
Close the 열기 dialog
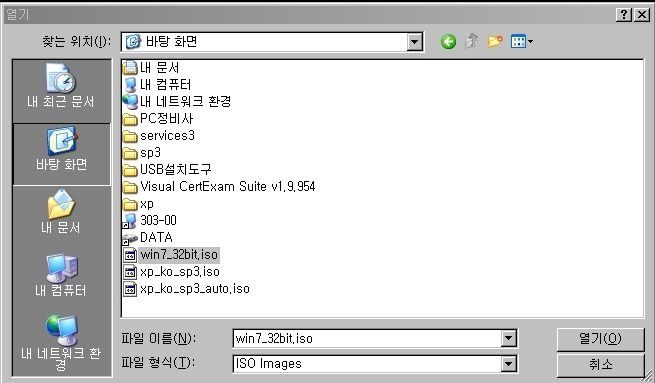pyautogui.click(x=641, y=15)
